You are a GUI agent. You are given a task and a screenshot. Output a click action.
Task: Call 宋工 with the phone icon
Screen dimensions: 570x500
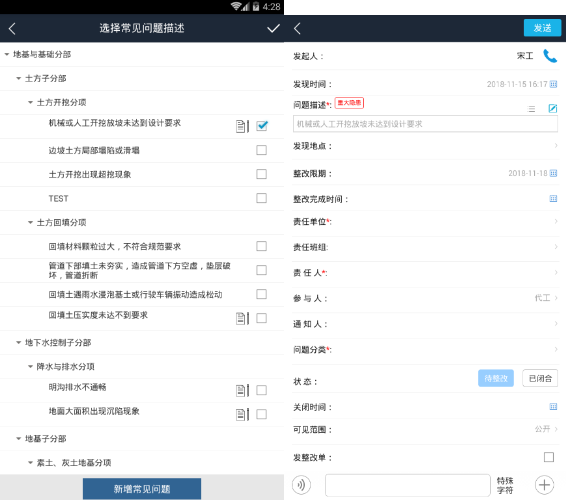pyautogui.click(x=550, y=56)
